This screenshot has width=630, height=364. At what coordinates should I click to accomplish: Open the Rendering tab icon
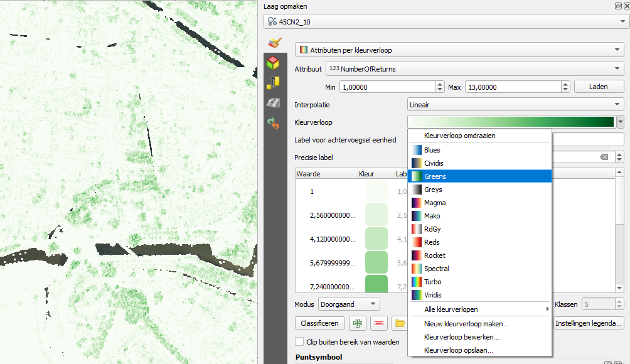[274, 102]
